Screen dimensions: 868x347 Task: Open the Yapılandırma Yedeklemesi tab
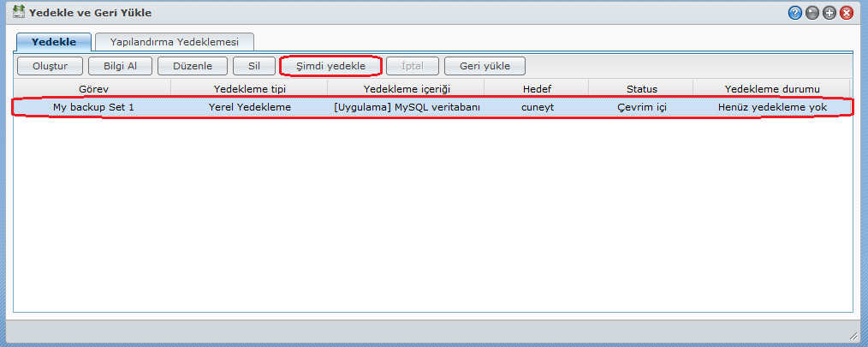point(174,42)
